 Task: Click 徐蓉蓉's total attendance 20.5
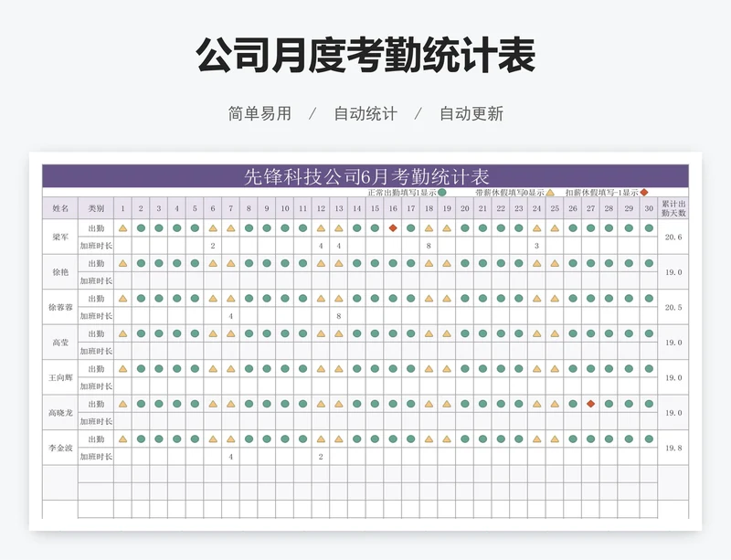point(673,307)
